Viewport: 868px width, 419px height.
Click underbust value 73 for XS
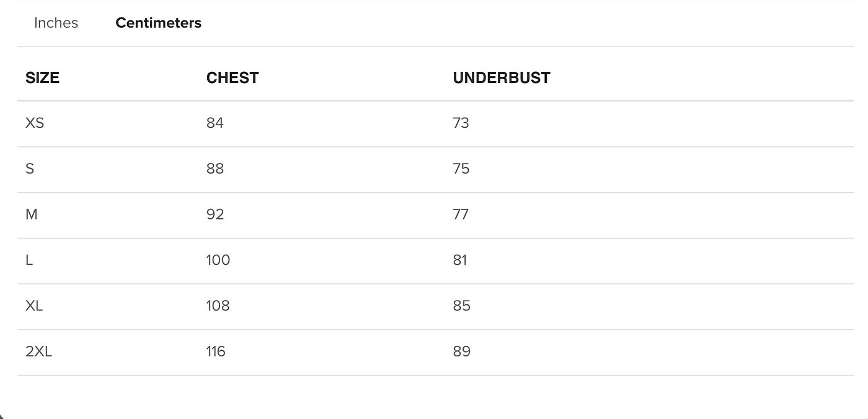pyautogui.click(x=461, y=123)
